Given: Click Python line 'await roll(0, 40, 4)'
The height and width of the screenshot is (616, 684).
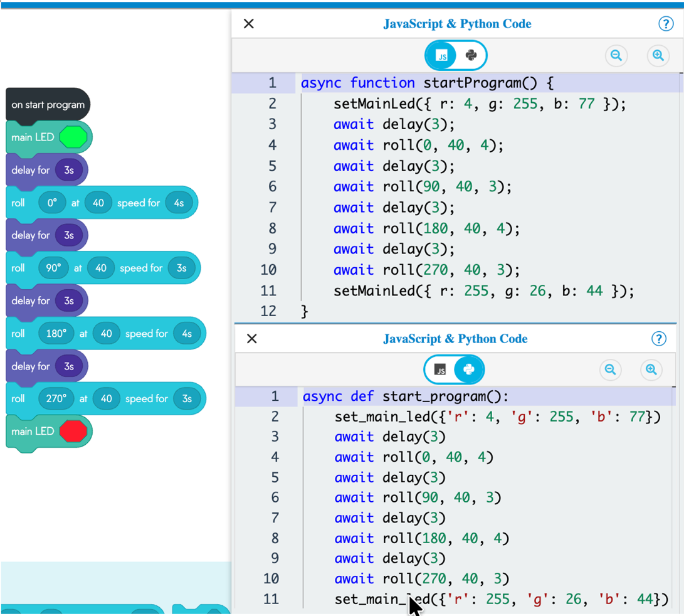Looking at the screenshot, I should (414, 457).
